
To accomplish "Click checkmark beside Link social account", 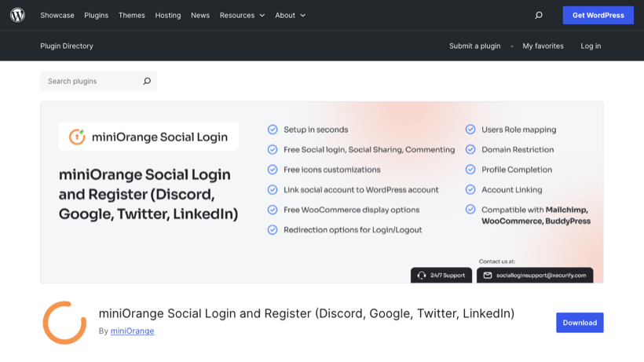I will point(273,189).
